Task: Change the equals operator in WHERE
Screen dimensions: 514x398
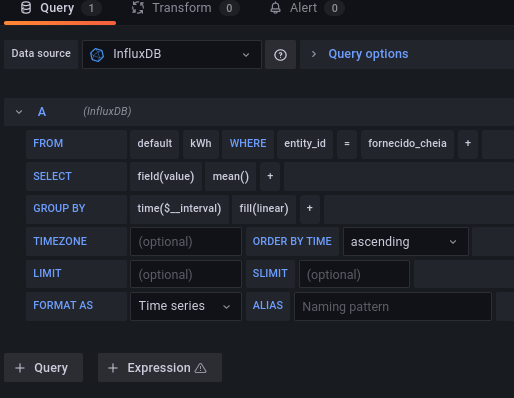Action: pos(347,144)
